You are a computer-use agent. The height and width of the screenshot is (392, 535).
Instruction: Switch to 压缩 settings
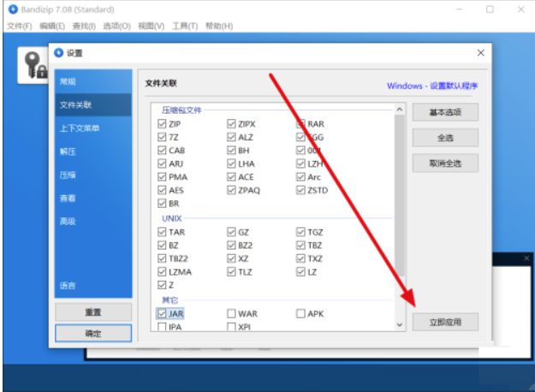tap(93, 175)
